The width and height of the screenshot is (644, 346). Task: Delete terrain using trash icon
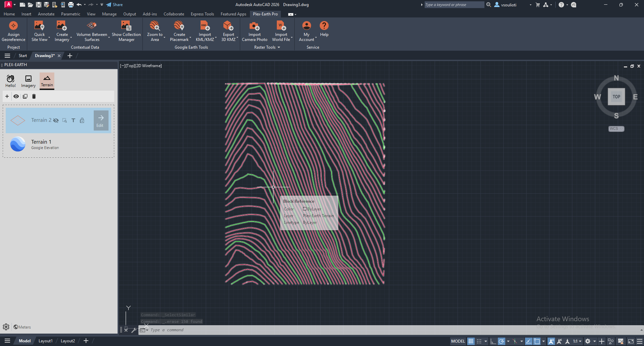(34, 96)
